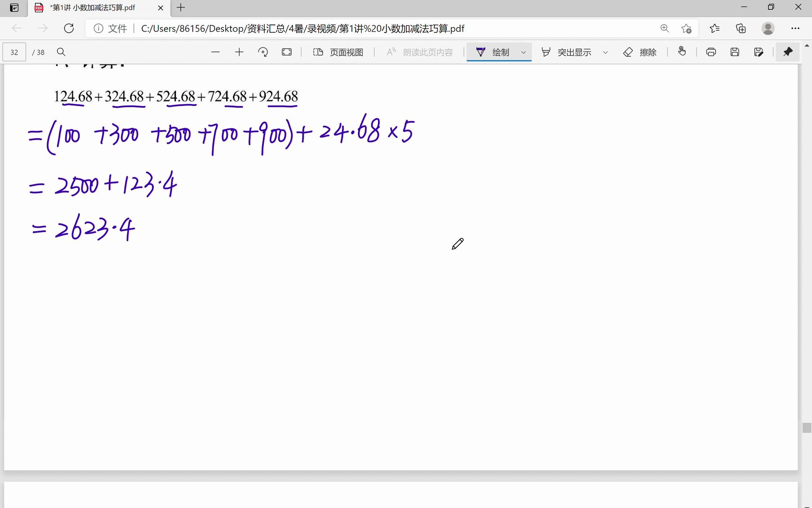This screenshot has width=812, height=508.
Task: Add this page to favorites
Action: tap(686, 28)
